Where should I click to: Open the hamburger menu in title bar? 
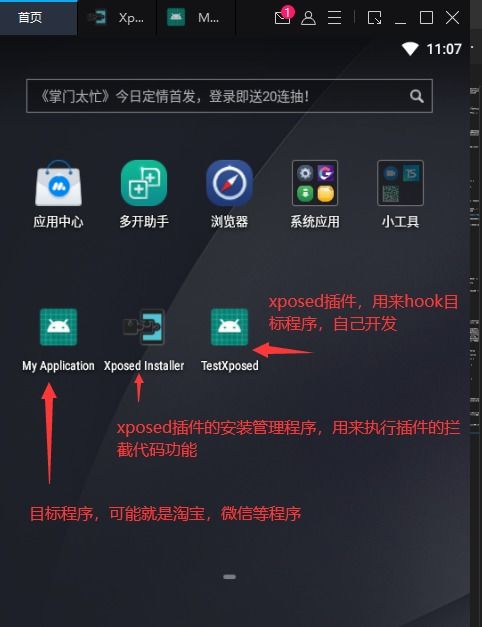[x=334, y=18]
